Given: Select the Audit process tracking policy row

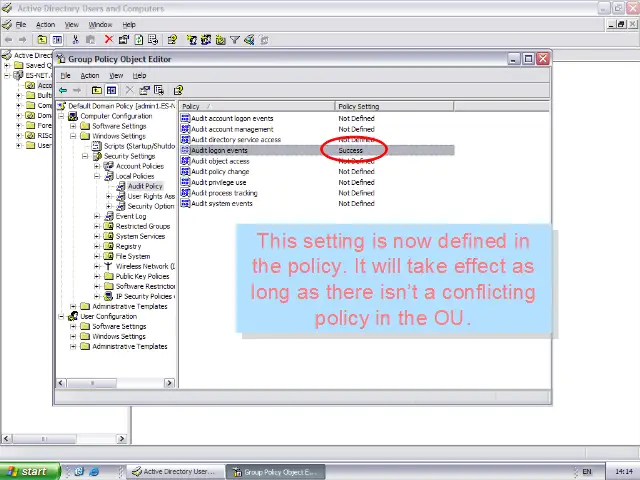Looking at the screenshot, I should pyautogui.click(x=317, y=193).
